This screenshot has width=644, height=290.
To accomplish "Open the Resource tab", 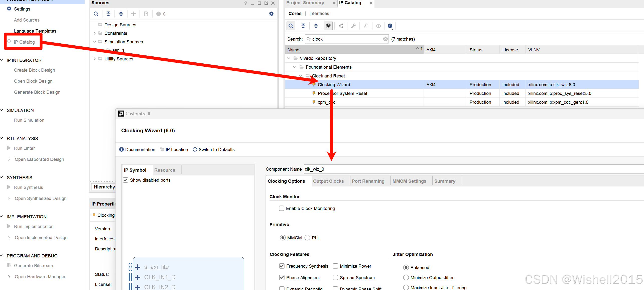I will point(165,170).
